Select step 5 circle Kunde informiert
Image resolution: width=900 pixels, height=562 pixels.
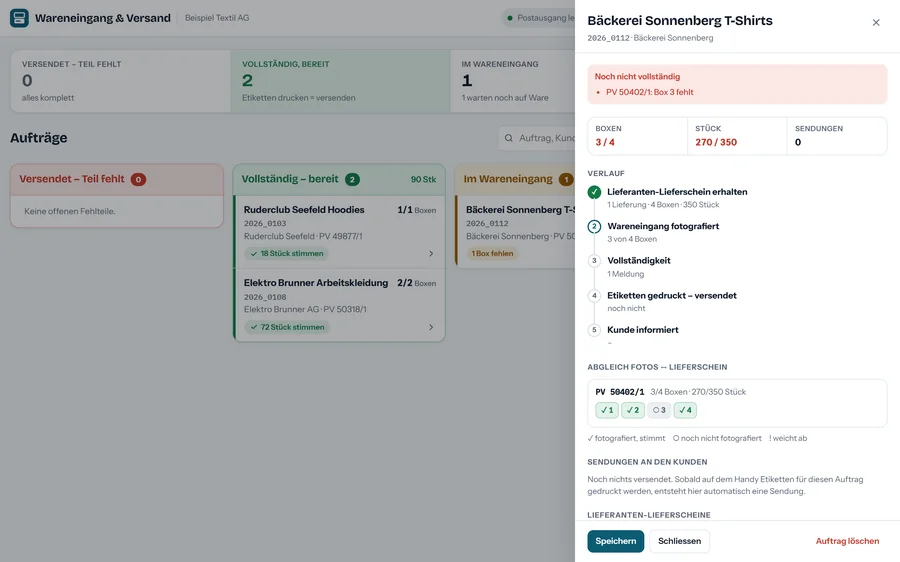tap(594, 330)
